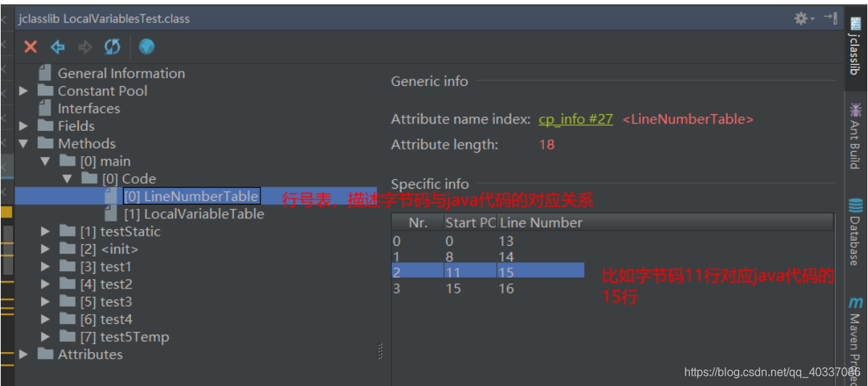
Task: Open the Ant Build side tab
Action: click(856, 135)
